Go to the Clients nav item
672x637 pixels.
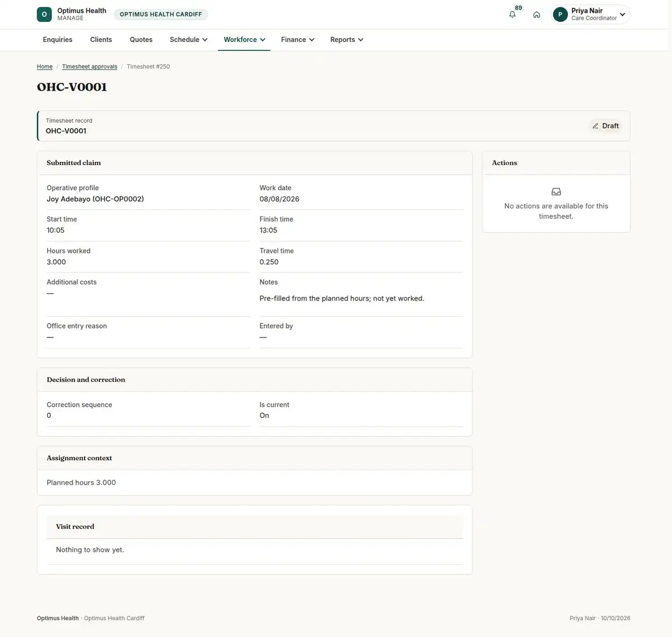click(x=101, y=40)
